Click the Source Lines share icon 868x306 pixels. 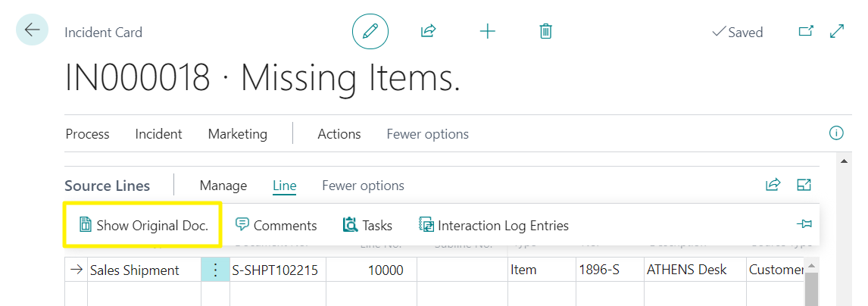click(773, 185)
